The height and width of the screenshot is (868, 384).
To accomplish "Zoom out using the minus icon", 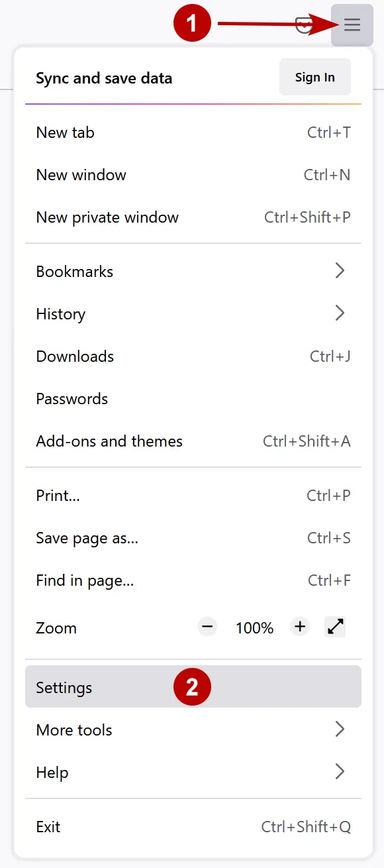I will point(207,626).
